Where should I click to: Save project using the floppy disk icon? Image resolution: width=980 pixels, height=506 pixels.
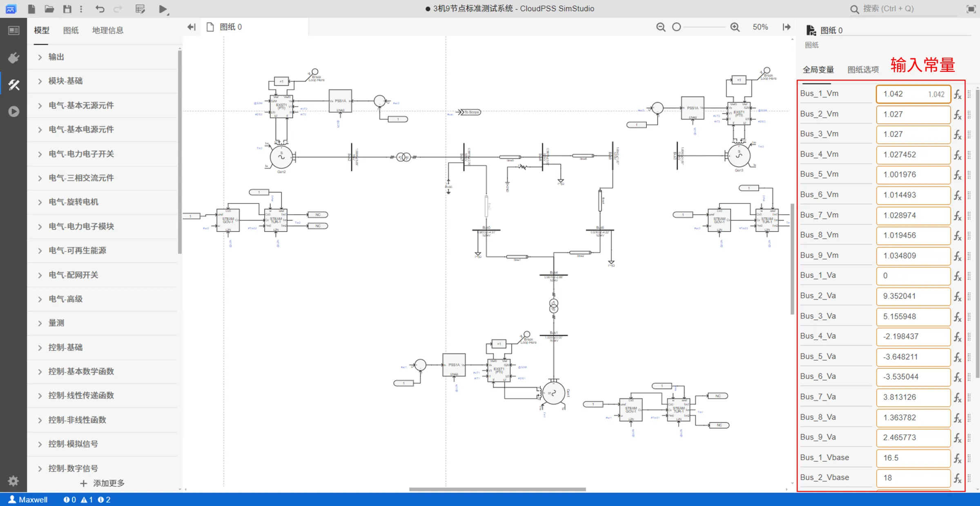pyautogui.click(x=67, y=9)
